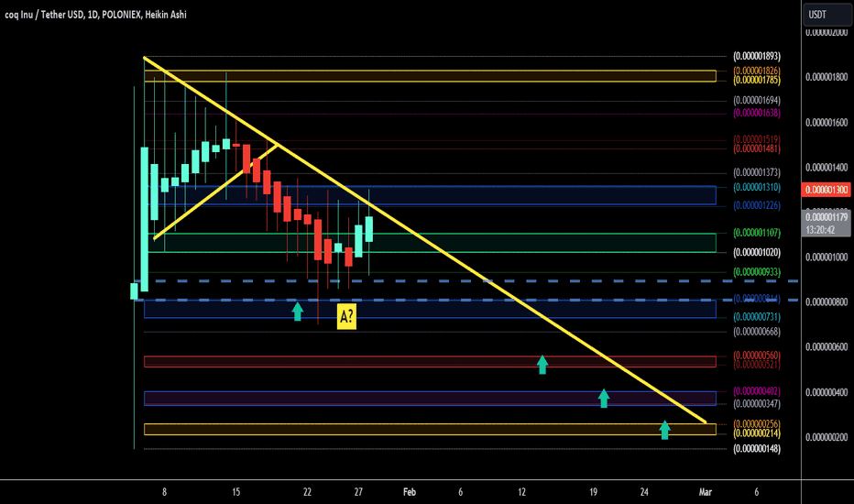Open the USDT currency selector
Image resolution: width=854 pixels, height=504 pixels.
click(x=827, y=15)
